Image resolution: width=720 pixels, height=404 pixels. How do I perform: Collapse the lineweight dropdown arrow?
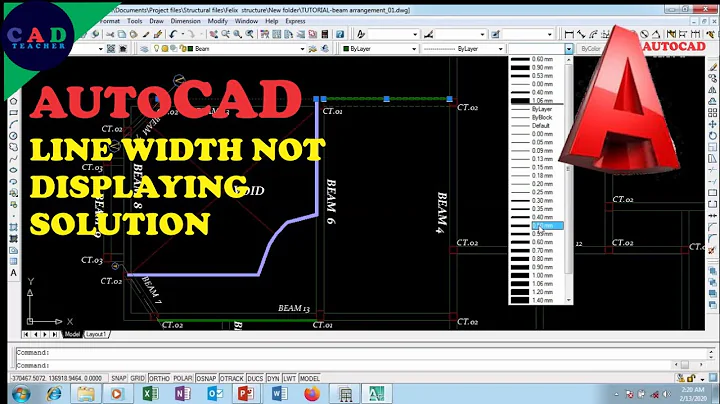tap(569, 49)
